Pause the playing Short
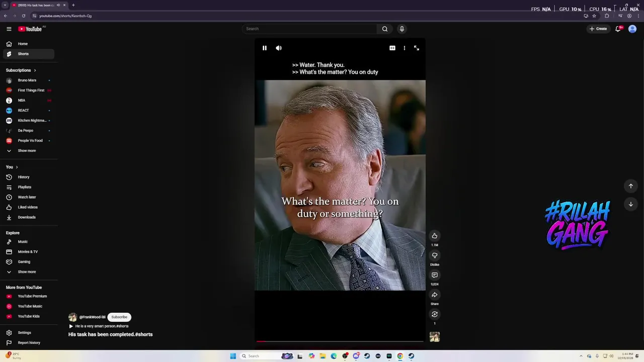 click(265, 48)
